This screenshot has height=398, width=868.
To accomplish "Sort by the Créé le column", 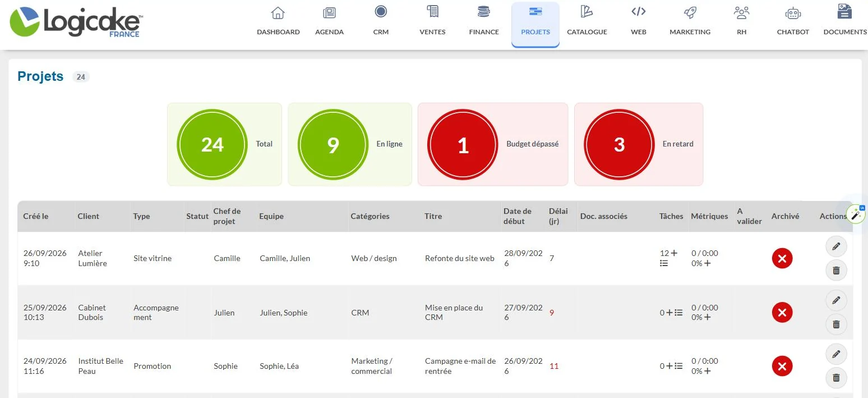I will click(x=36, y=216).
